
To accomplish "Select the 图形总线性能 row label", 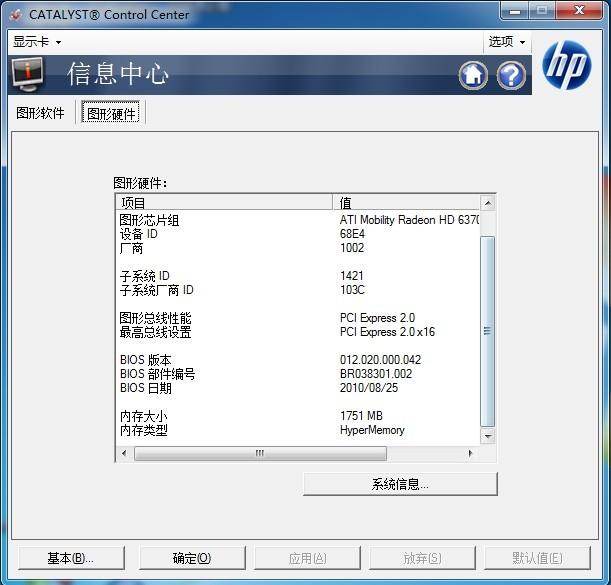I will click(x=155, y=318).
